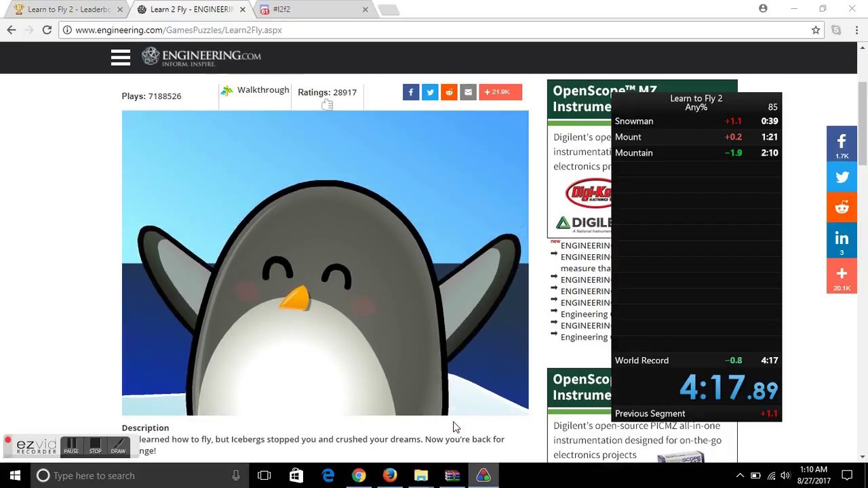This screenshot has width=868, height=488.
Task: Select the Mountain split in the timer
Action: pos(696,153)
